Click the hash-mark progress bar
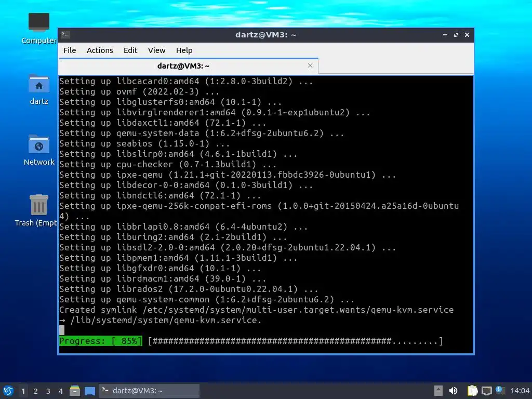The height and width of the screenshot is (399, 532). click(x=296, y=341)
